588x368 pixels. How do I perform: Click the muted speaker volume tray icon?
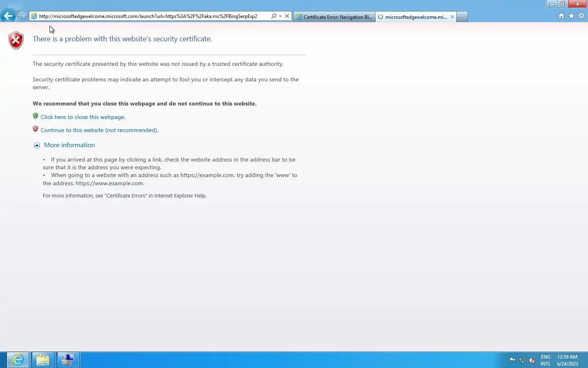[532, 360]
